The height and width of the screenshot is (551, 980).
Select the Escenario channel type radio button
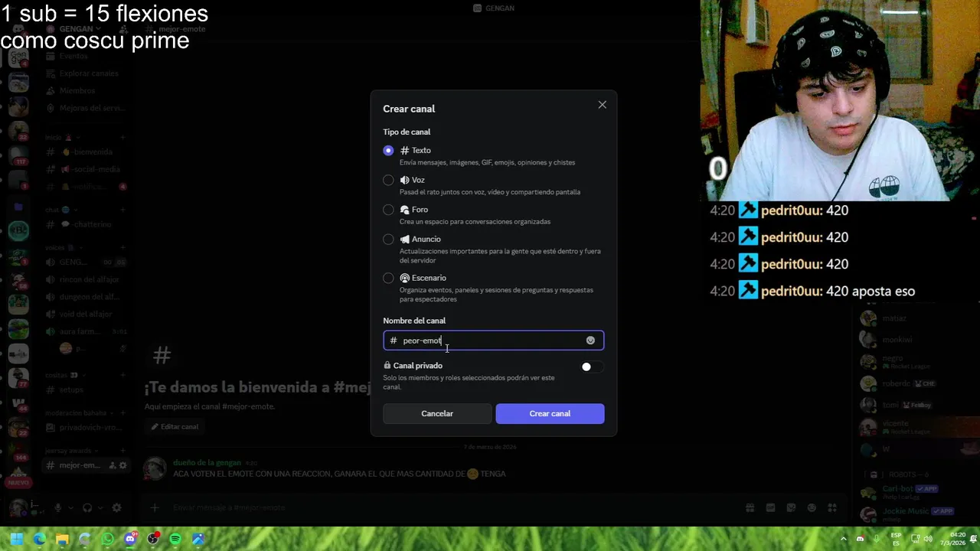pyautogui.click(x=388, y=278)
